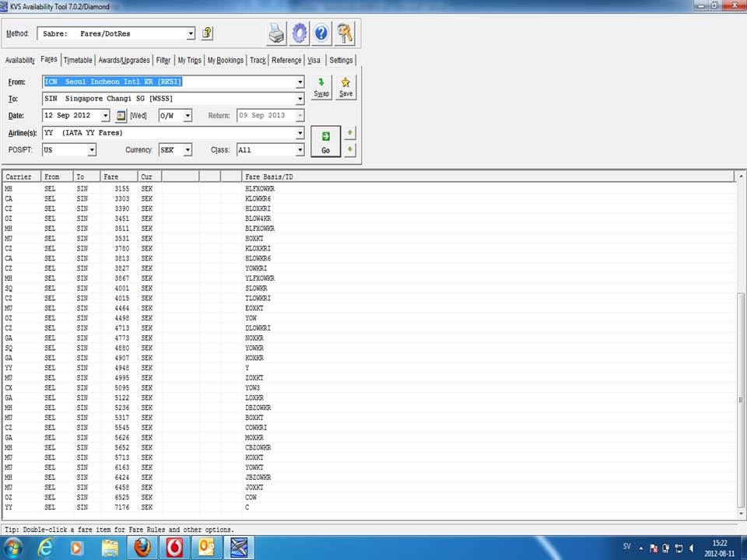Image resolution: width=747 pixels, height=560 pixels.
Task: Open the Class dropdown set to All
Action: 300,150
